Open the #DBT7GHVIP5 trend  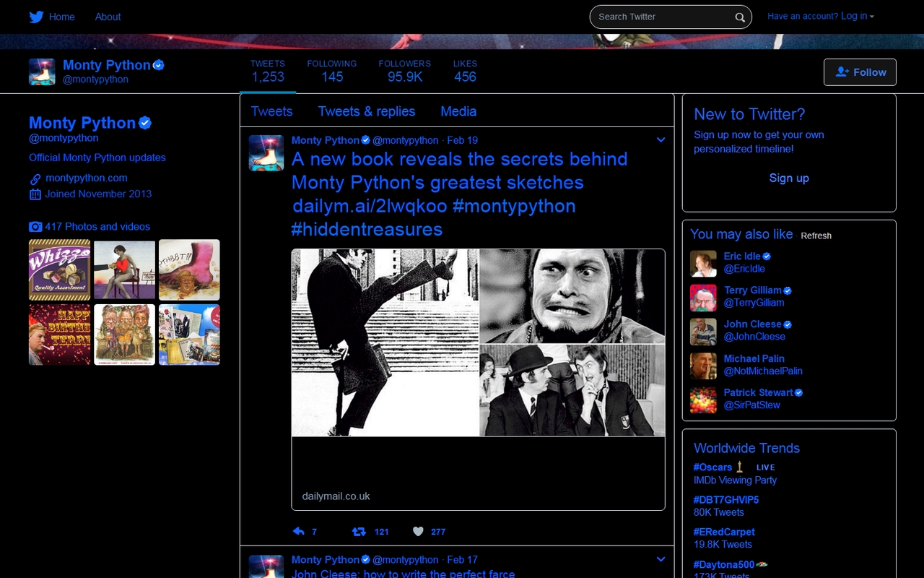coord(726,500)
